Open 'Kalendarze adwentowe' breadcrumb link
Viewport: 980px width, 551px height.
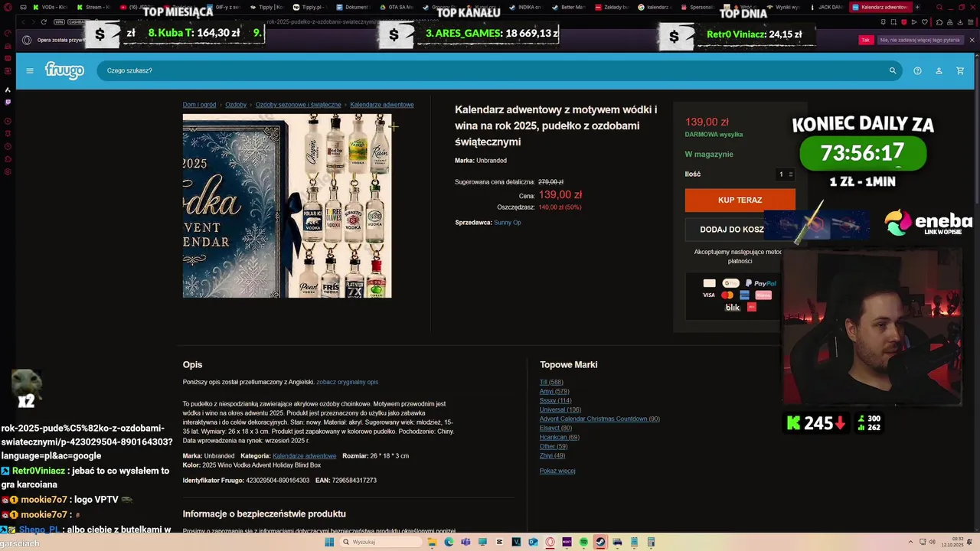coord(382,105)
